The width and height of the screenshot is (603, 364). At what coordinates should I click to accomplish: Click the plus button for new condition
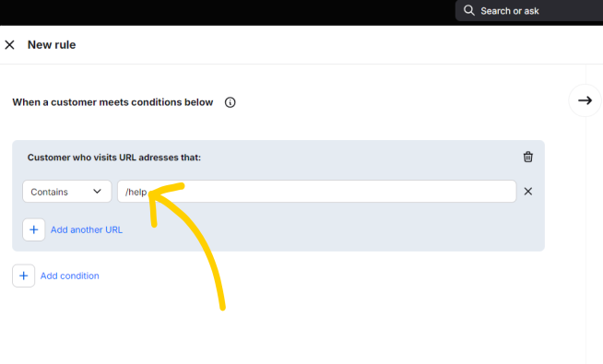[23, 276]
